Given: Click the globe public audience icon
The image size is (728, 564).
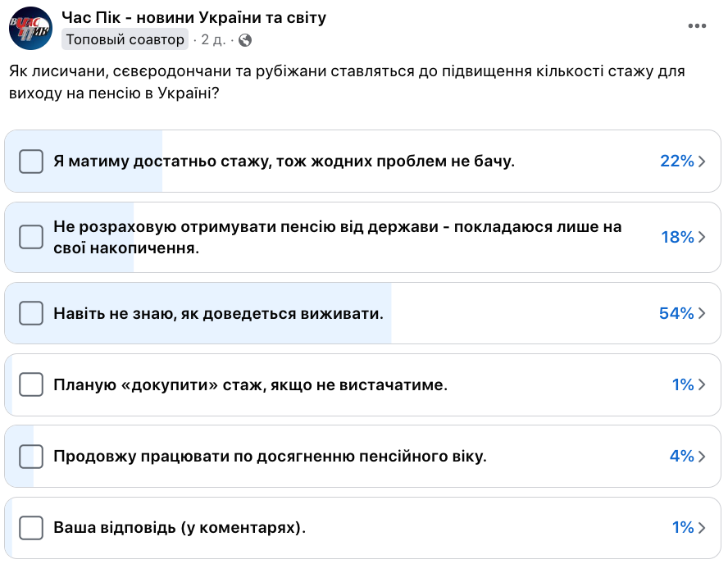Looking at the screenshot, I should tap(245, 39).
